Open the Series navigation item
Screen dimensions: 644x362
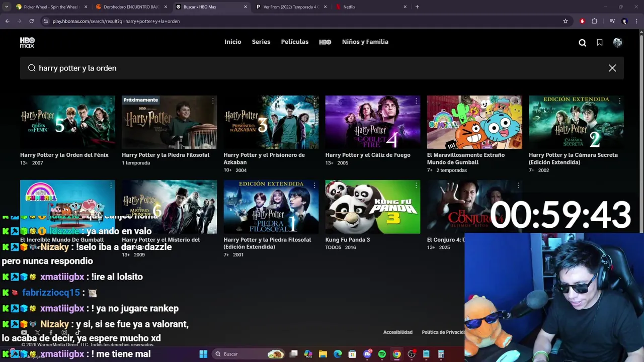[x=261, y=42]
